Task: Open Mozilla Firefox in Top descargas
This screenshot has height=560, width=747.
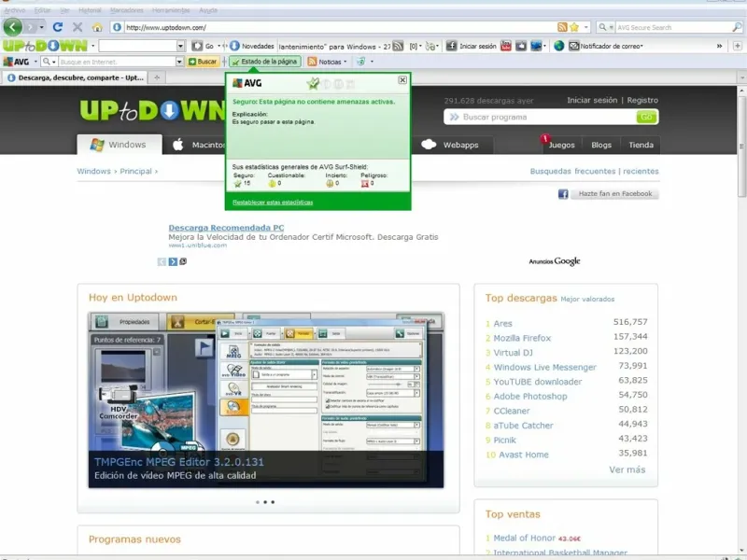Action: [x=522, y=338]
